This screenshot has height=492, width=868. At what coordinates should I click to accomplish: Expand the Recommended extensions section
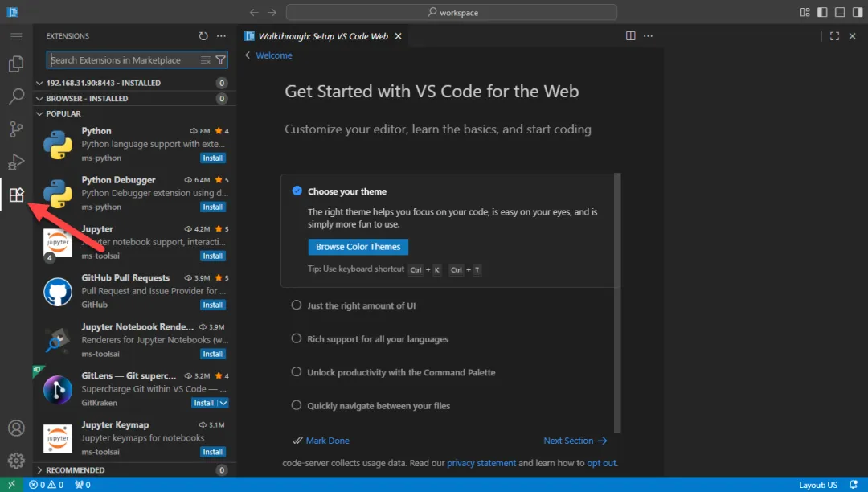tap(75, 470)
